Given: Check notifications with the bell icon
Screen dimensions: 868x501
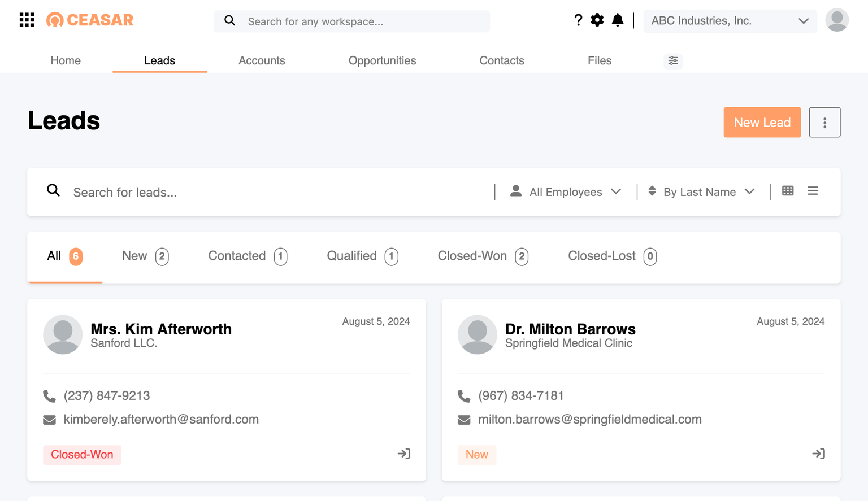Looking at the screenshot, I should click(617, 20).
